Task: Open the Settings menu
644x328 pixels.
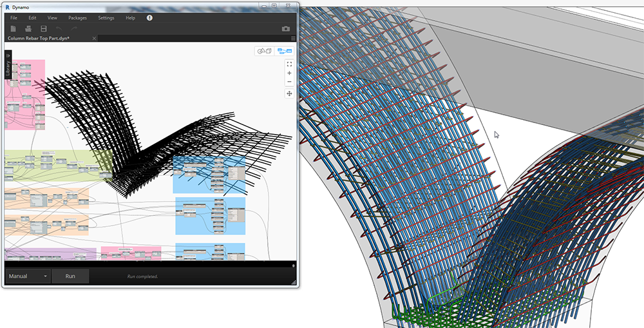Action: pyautogui.click(x=106, y=17)
